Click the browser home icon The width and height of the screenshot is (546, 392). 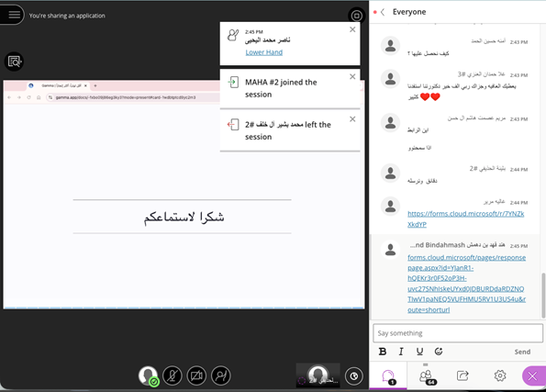[39, 97]
